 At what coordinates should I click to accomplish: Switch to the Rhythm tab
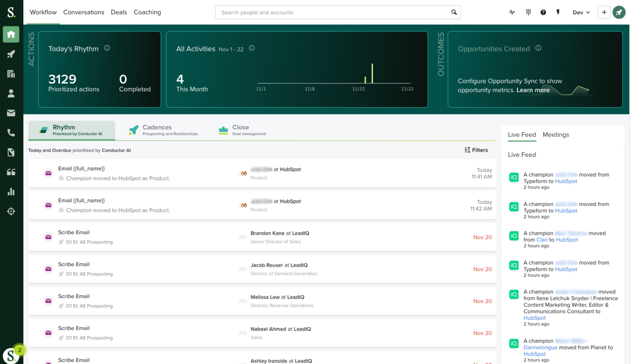click(x=71, y=130)
